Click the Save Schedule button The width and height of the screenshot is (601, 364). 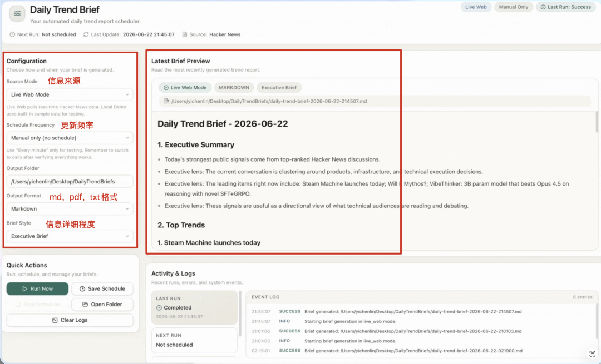click(102, 288)
